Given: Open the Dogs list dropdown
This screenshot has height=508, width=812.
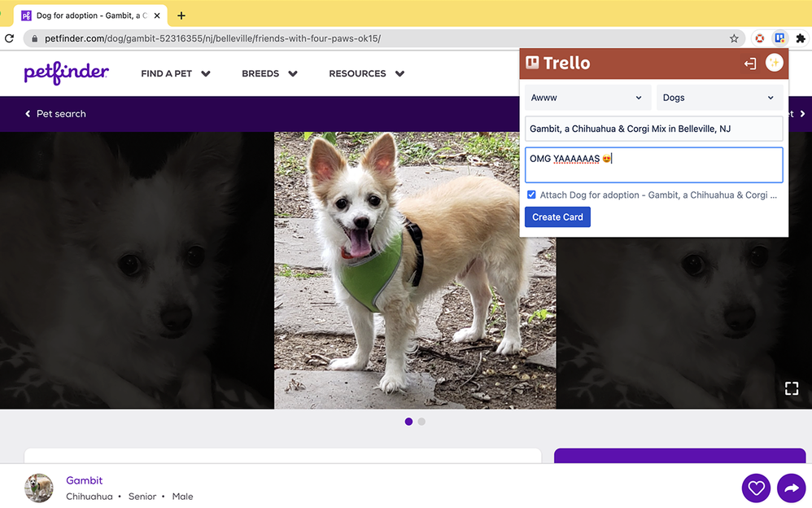Looking at the screenshot, I should (x=719, y=98).
